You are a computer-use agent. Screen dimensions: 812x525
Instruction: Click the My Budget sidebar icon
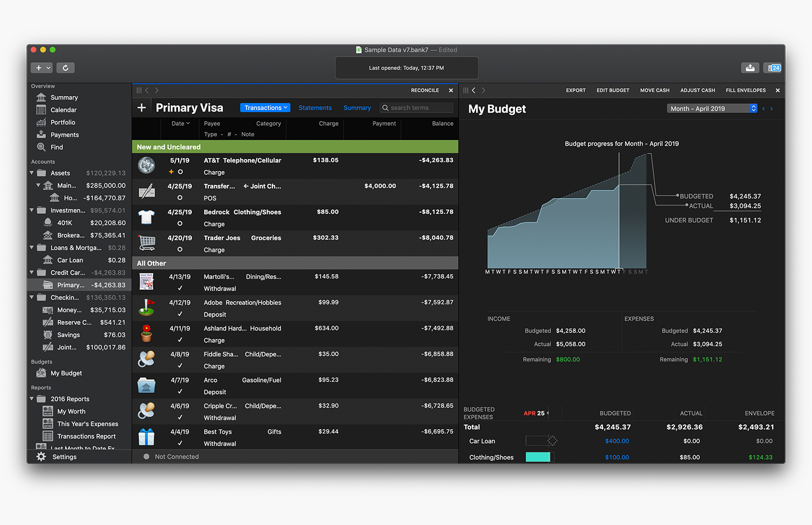41,373
